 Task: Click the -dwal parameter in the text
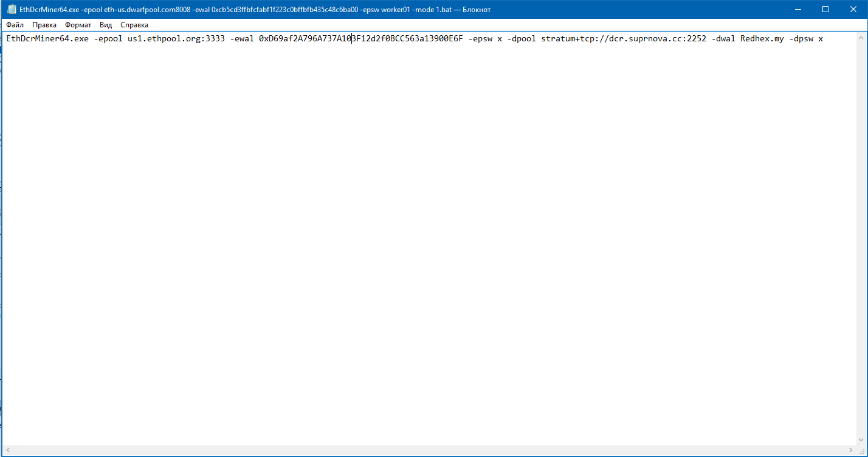click(723, 39)
